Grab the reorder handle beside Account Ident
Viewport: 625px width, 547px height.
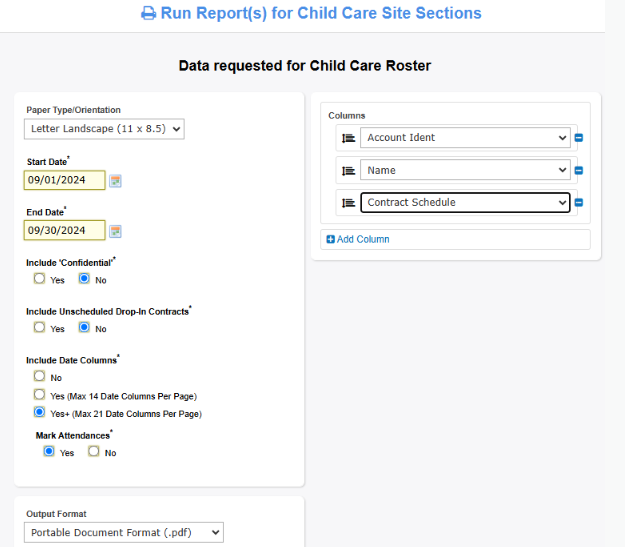tap(348, 138)
